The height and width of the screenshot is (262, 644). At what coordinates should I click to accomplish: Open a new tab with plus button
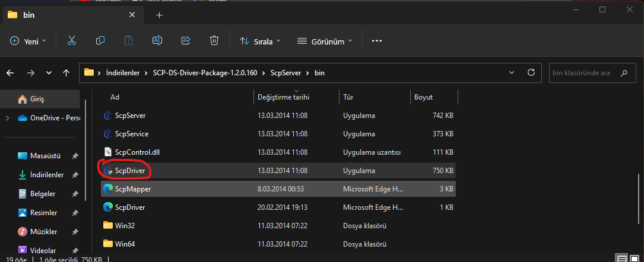click(159, 15)
